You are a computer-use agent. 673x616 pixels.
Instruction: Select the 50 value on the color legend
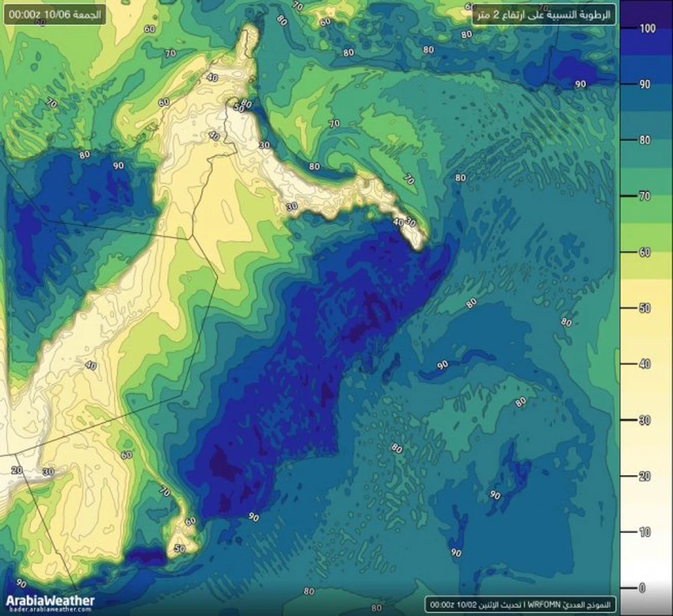647,307
